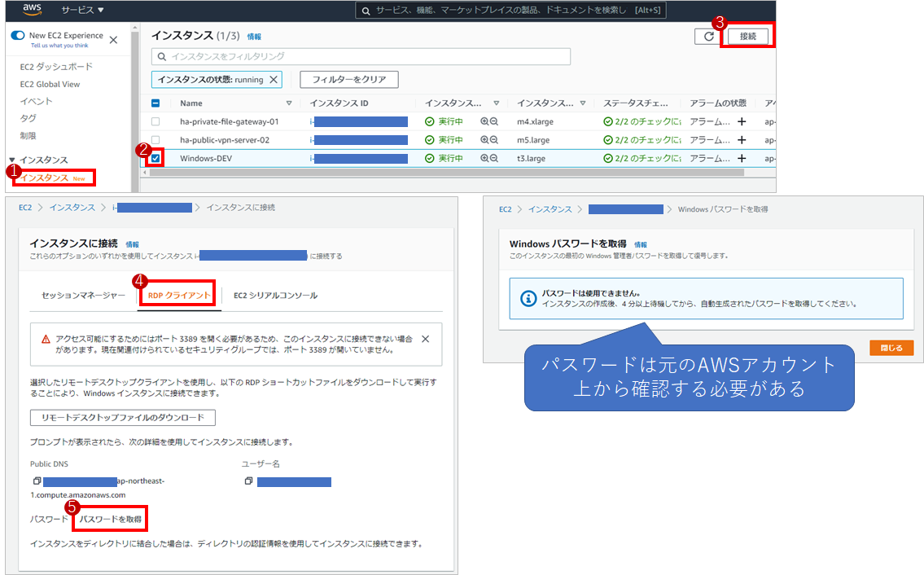This screenshot has height=575, width=924.
Task: Add alarm for ha-public-vpn-server-02 plus icon
Action: [742, 140]
